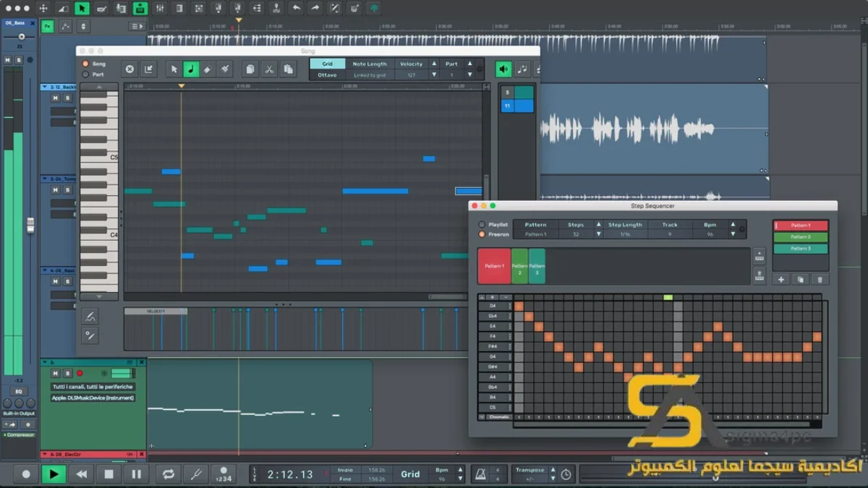Click the volume fader handle on channel strip
This screenshot has height=488, width=868.
(30, 224)
